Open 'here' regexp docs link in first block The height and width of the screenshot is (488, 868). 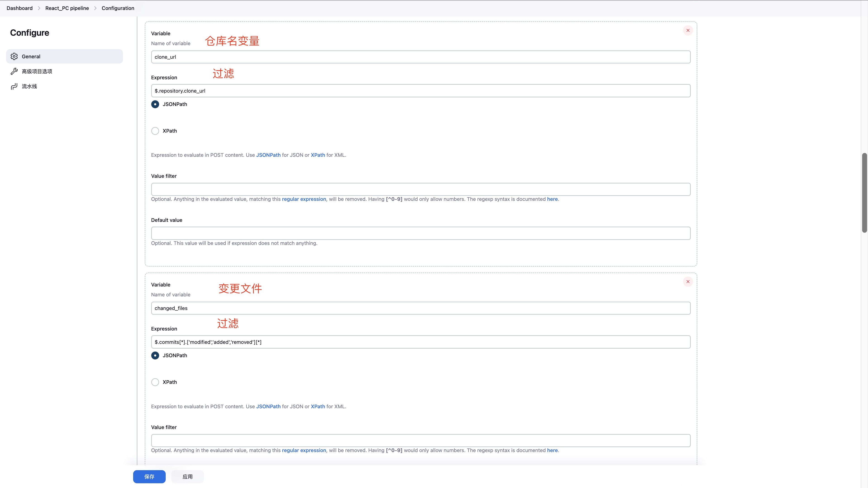pos(552,199)
